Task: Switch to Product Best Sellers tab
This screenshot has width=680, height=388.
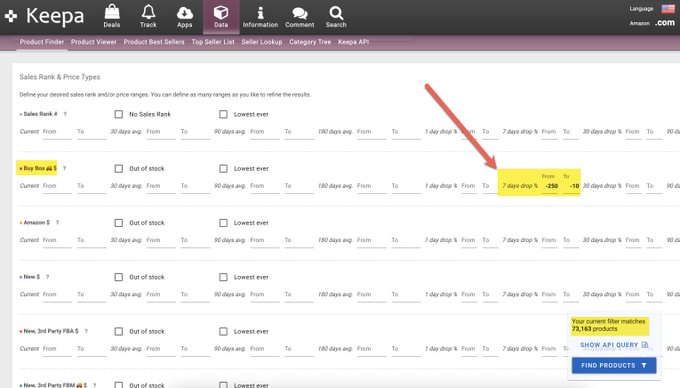Action: [x=154, y=42]
